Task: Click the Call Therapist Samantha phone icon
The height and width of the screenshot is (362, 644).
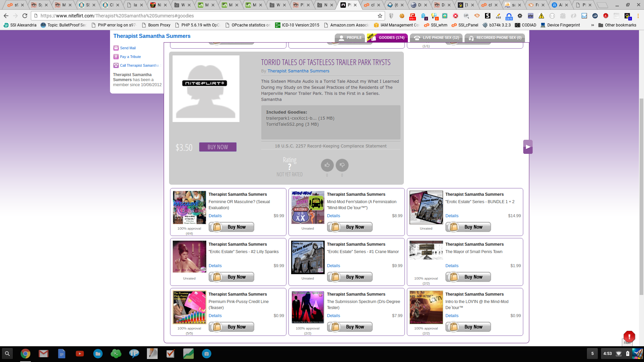Action: point(116,65)
